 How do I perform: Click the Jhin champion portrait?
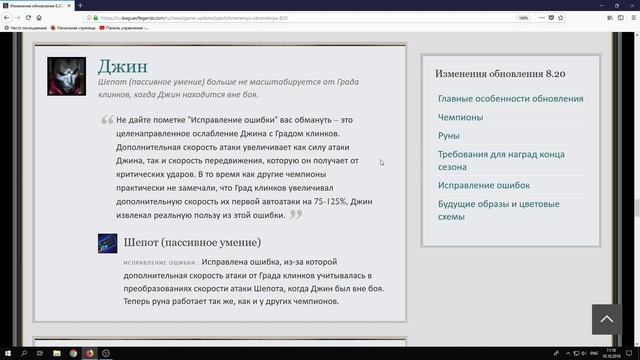(67, 76)
